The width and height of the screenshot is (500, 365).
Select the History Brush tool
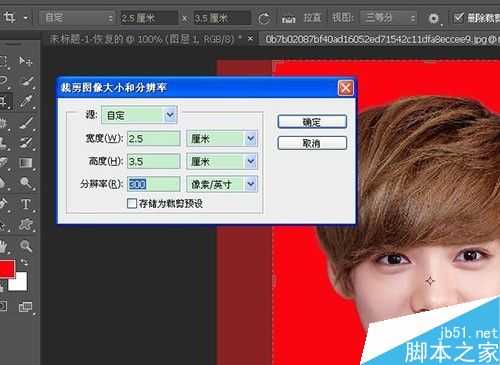pyautogui.click(x=27, y=142)
